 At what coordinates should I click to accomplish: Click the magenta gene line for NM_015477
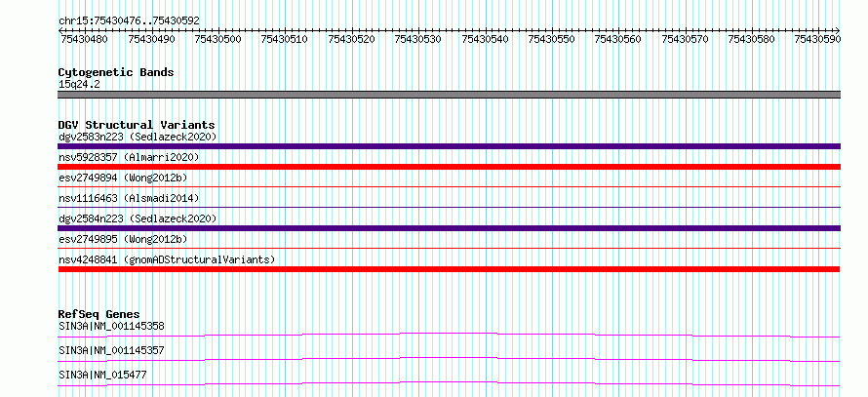point(449,383)
